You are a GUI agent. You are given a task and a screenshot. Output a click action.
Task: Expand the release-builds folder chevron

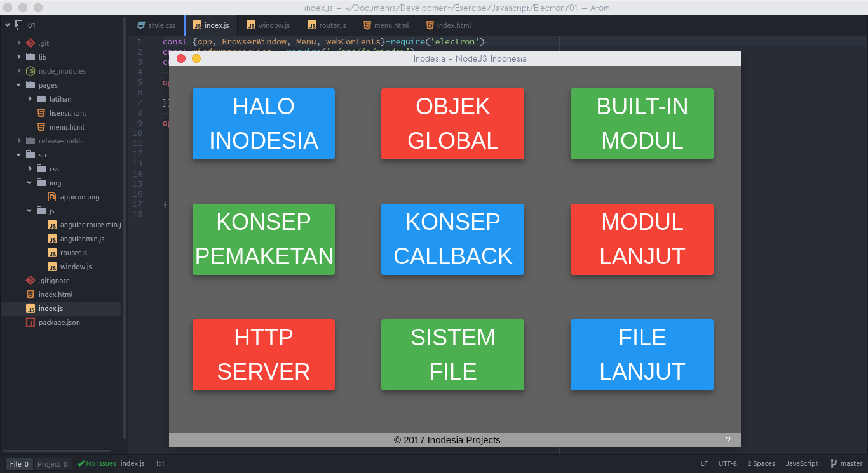coord(18,141)
